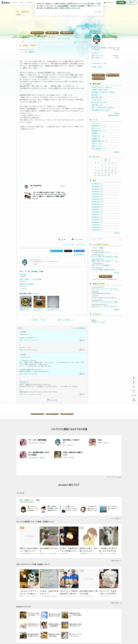
Task: Open the 2025年07月 monthly archive
Action: [97, 184]
